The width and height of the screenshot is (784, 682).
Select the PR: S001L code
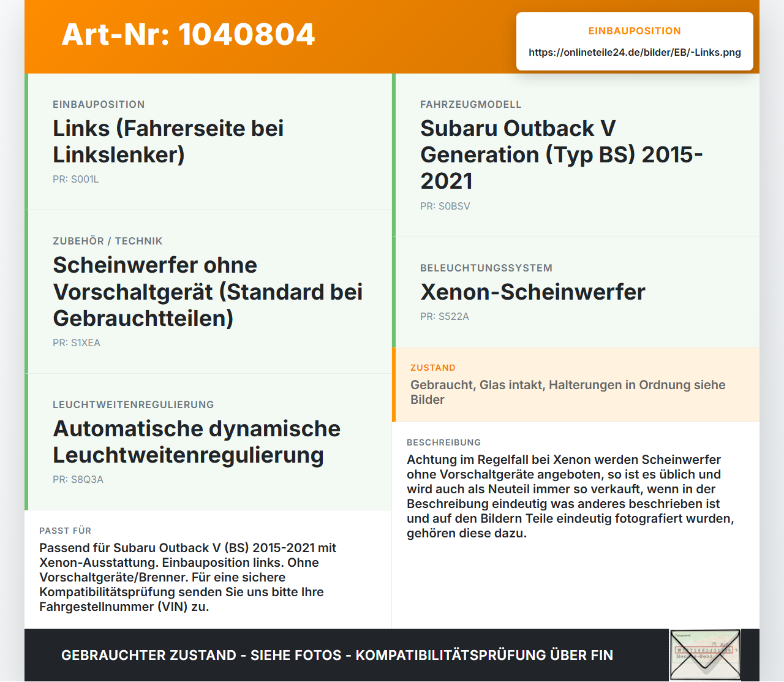tap(76, 180)
